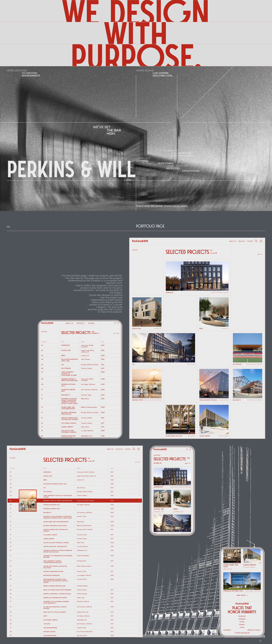Open STUDIOS in desktop list mockup nav
This screenshot has width=272, height=644.
pyautogui.click(x=128, y=449)
